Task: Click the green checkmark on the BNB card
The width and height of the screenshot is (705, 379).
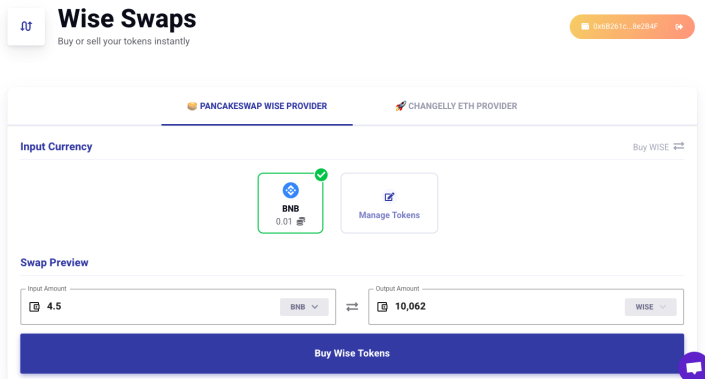Action: tap(321, 174)
